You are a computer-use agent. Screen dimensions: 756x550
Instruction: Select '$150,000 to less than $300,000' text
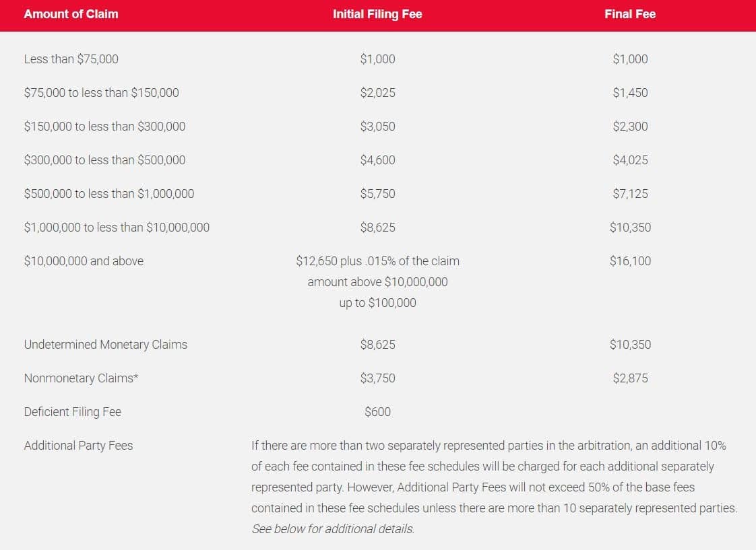pos(104,127)
